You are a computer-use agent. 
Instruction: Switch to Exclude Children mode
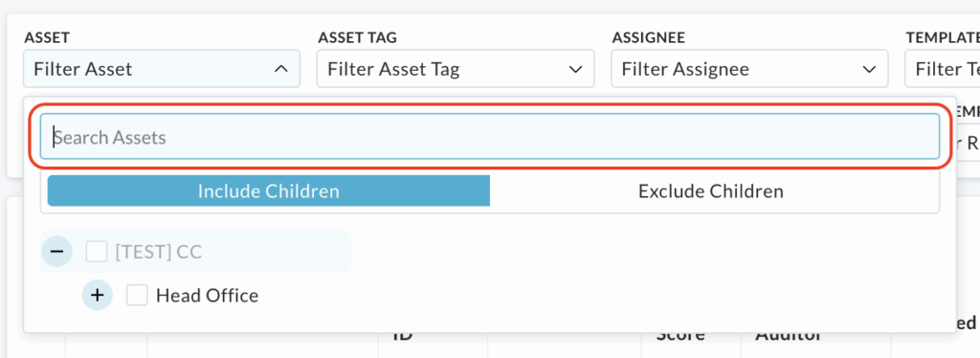pyautogui.click(x=711, y=190)
